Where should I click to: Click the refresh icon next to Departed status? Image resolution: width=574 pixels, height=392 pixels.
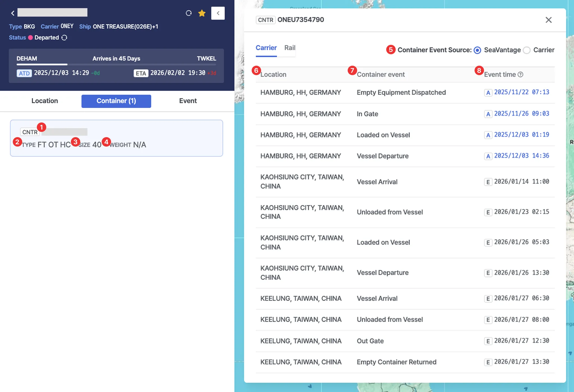[64, 38]
